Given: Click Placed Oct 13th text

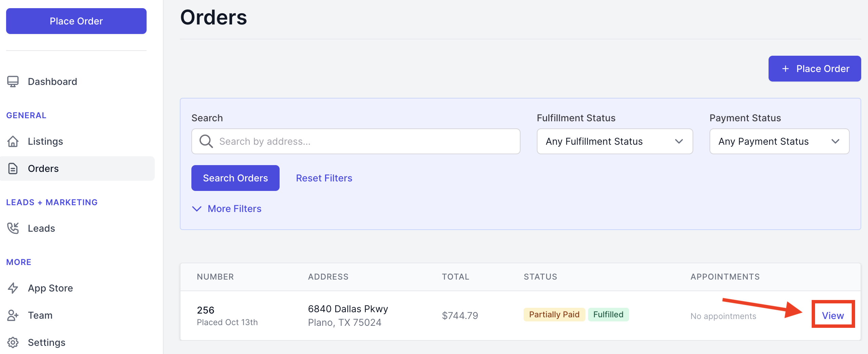Looking at the screenshot, I should click(227, 322).
